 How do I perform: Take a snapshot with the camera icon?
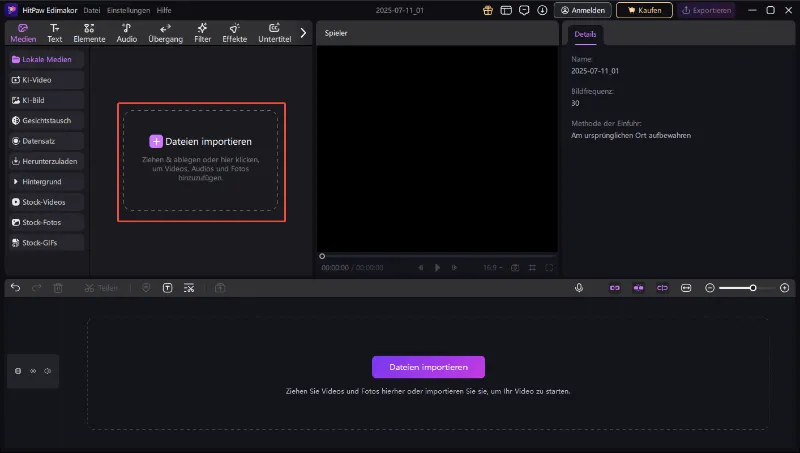(x=515, y=268)
